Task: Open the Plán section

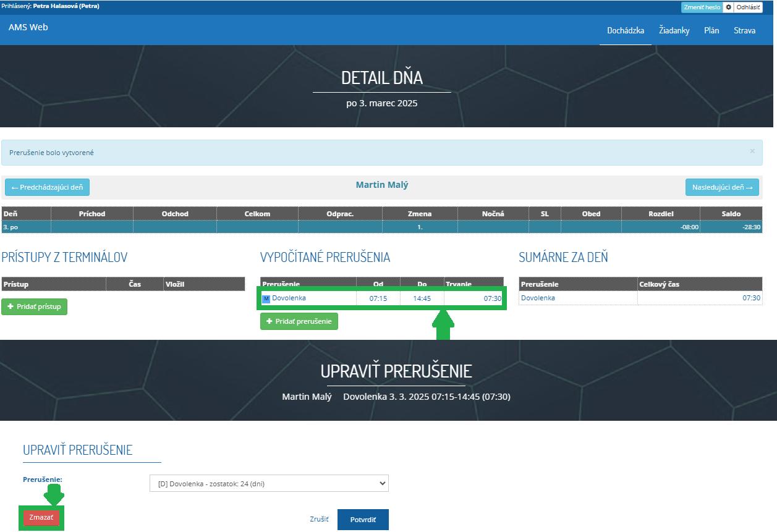Action: point(711,30)
